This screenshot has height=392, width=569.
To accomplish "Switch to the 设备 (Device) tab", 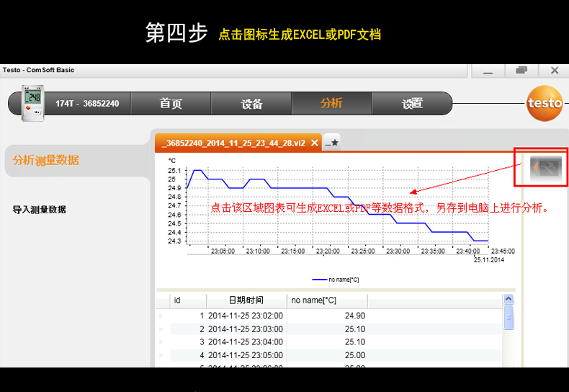I will coord(251,104).
